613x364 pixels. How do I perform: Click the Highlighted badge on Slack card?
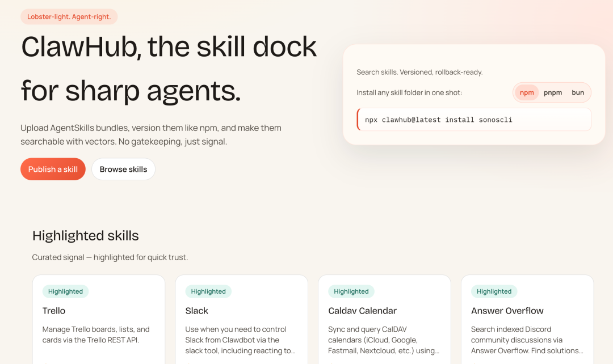(208, 291)
